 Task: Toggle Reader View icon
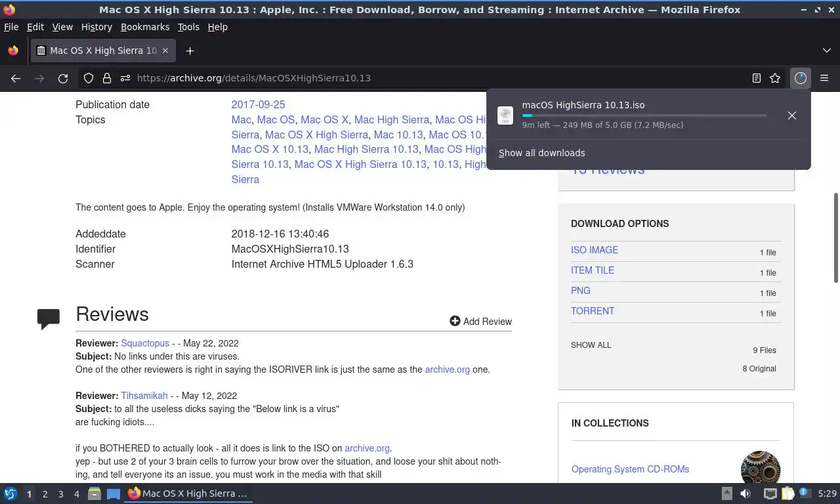coord(757,78)
